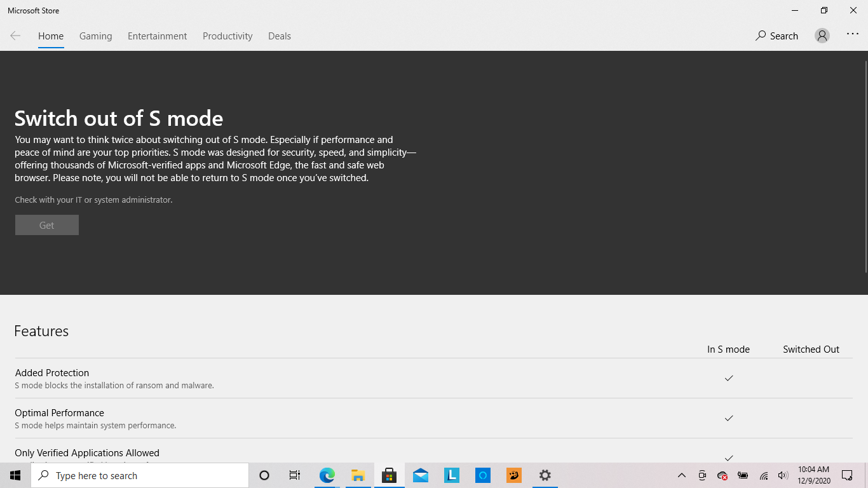868x488 pixels.
Task: Open the Home tab
Action: [x=51, y=36]
